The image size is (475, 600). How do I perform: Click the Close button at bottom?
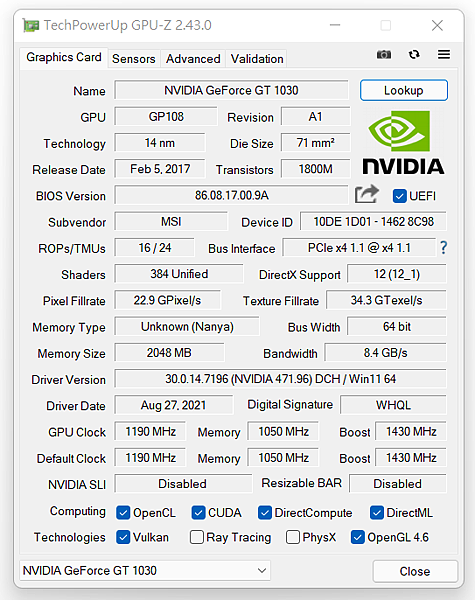pyautogui.click(x=415, y=571)
